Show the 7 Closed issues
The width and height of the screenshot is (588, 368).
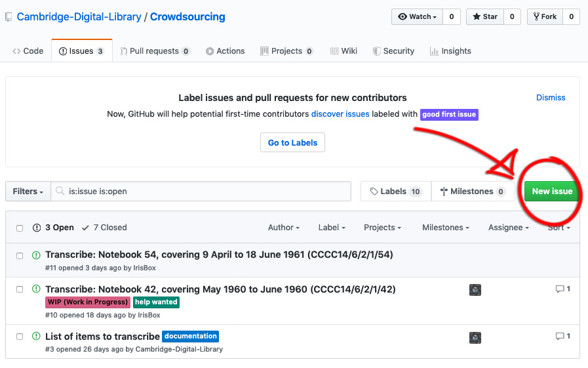pyautogui.click(x=104, y=228)
